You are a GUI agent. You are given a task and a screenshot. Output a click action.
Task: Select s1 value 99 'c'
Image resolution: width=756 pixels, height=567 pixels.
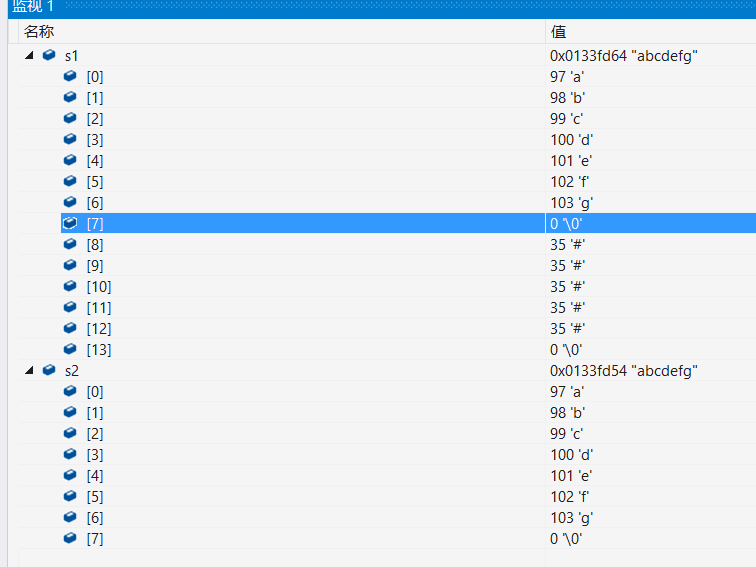coord(567,119)
